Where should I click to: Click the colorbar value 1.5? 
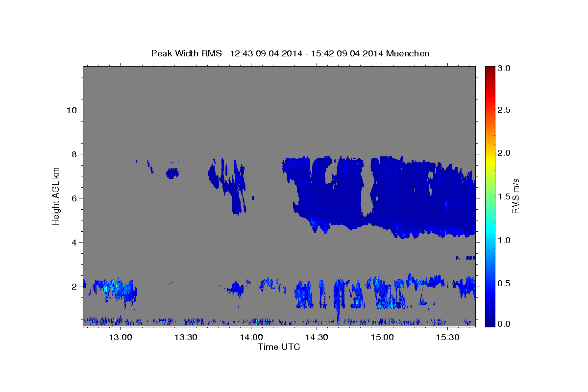click(504, 196)
